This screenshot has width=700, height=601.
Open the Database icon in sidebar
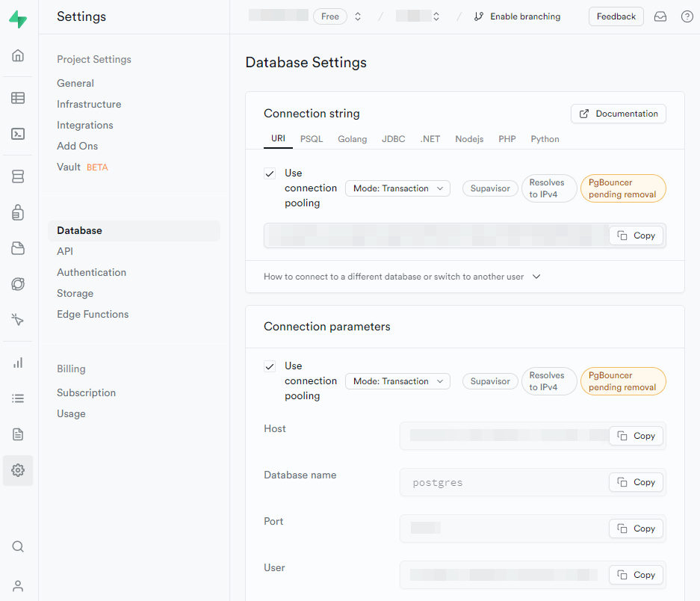pyautogui.click(x=18, y=176)
